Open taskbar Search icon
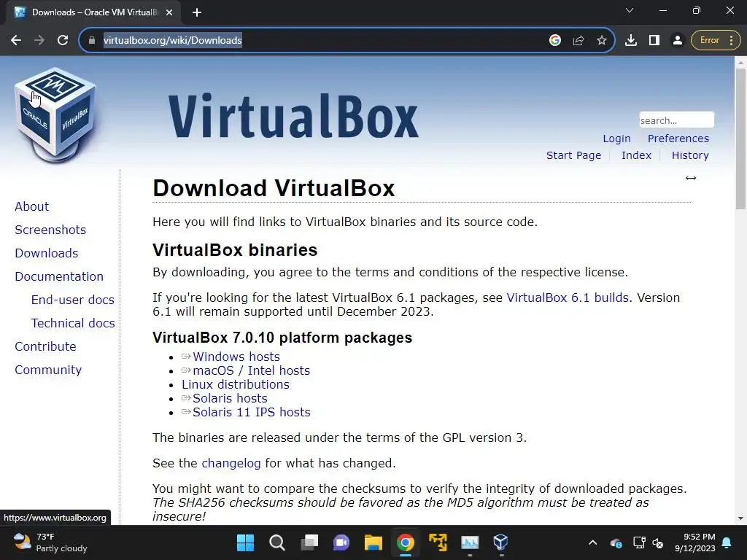Screen dimensions: 747x560 tap(277, 542)
